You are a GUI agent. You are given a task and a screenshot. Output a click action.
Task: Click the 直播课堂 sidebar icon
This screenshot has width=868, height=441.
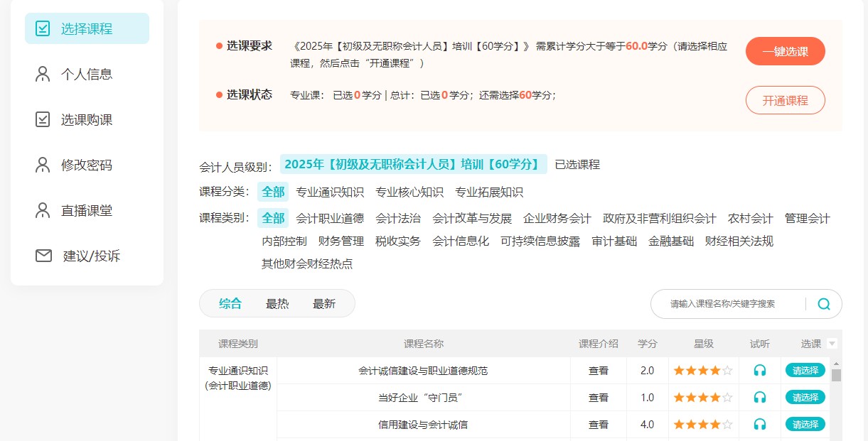click(43, 211)
